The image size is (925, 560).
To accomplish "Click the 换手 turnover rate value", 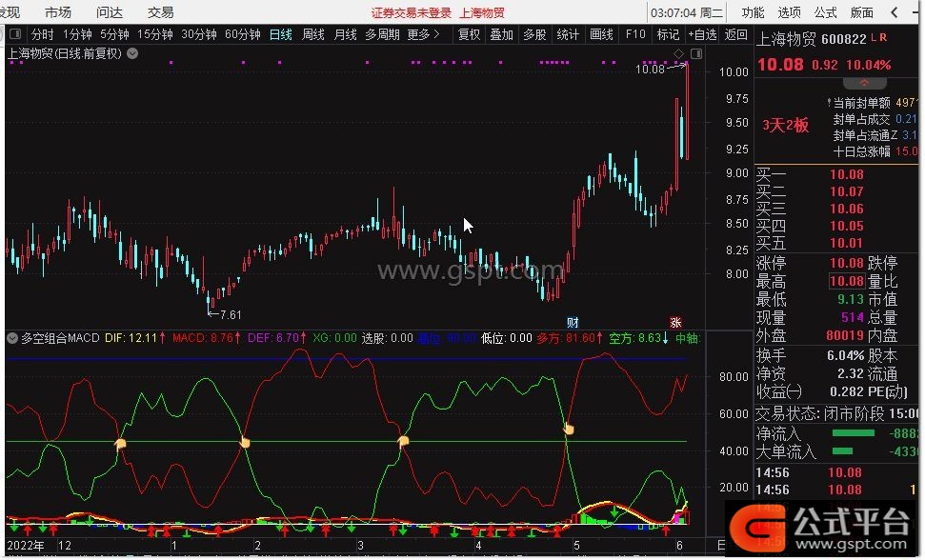I will click(x=845, y=356).
